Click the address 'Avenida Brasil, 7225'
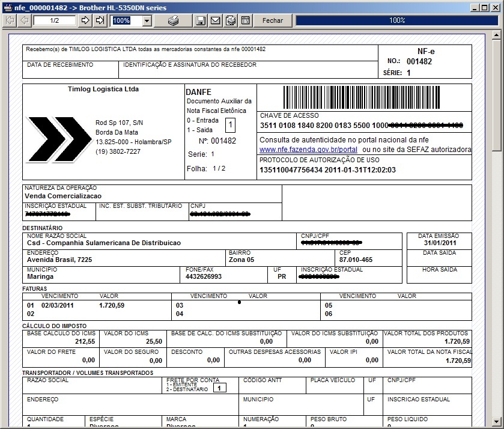This screenshot has height=429, width=504. (59, 260)
